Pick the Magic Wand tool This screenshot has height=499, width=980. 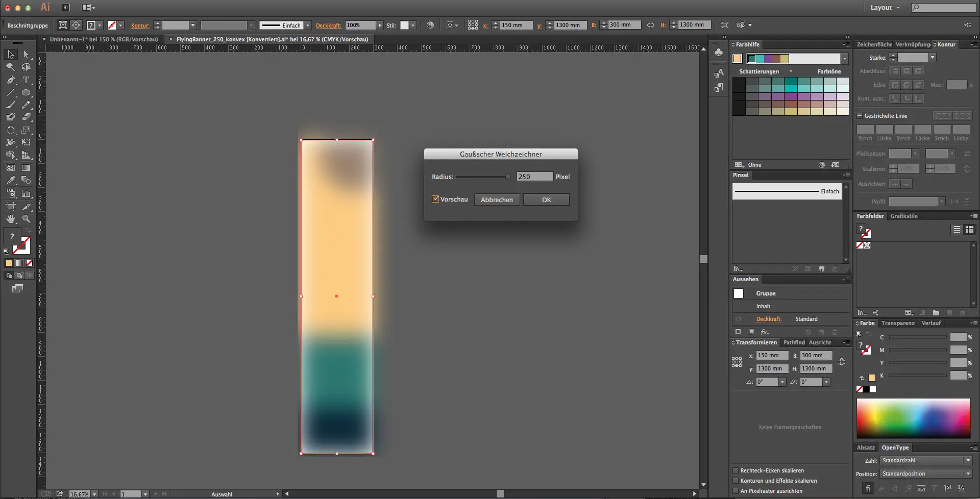coord(11,67)
